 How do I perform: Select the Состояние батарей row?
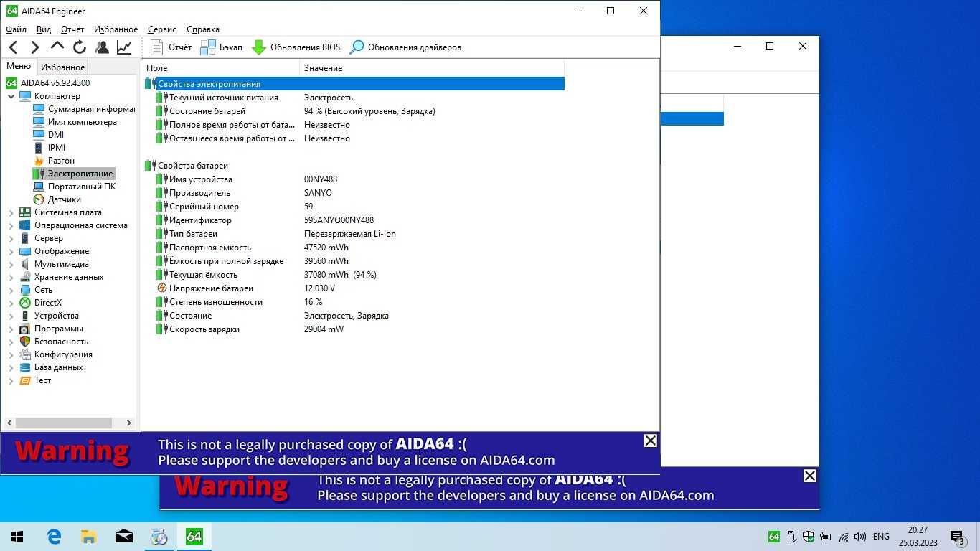[354, 111]
